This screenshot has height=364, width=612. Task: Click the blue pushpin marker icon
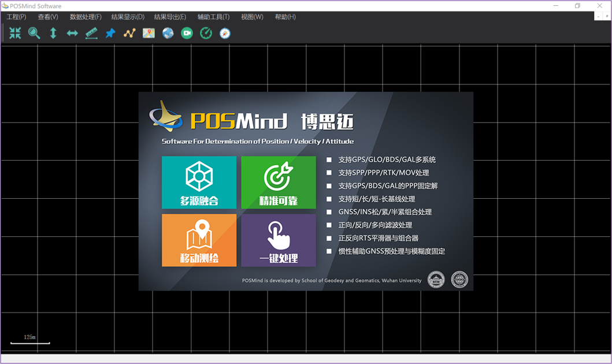[110, 33]
